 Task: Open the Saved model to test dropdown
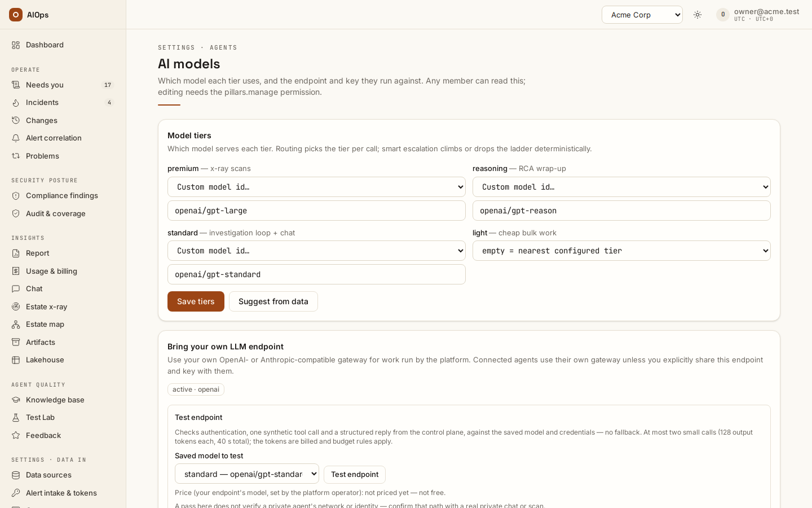(247, 474)
